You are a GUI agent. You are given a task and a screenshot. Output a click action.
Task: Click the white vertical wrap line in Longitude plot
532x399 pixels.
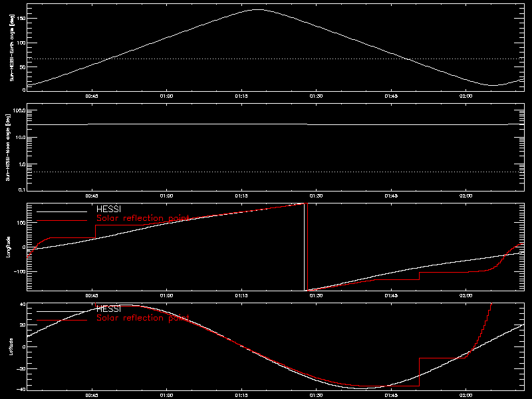304,247
